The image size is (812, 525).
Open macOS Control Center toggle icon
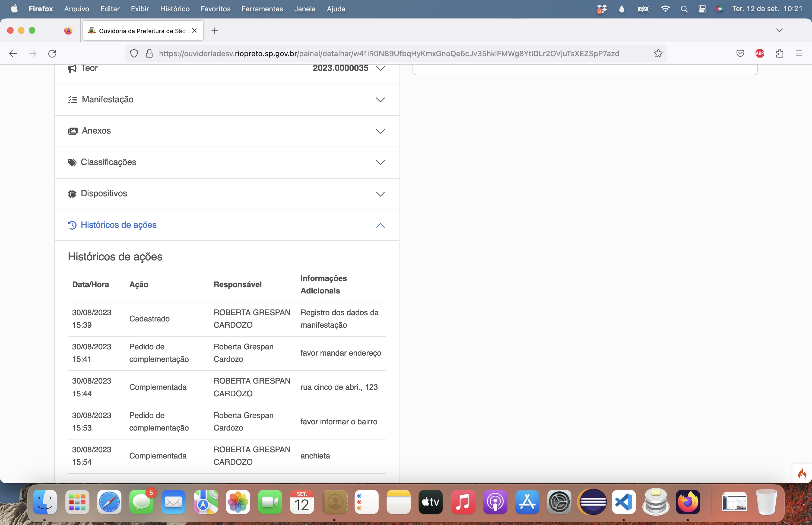click(702, 9)
